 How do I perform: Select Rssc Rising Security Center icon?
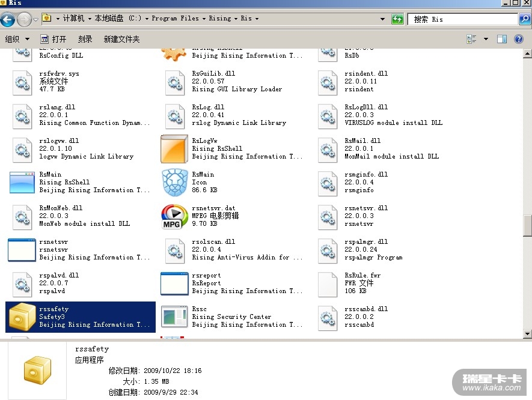(174, 317)
